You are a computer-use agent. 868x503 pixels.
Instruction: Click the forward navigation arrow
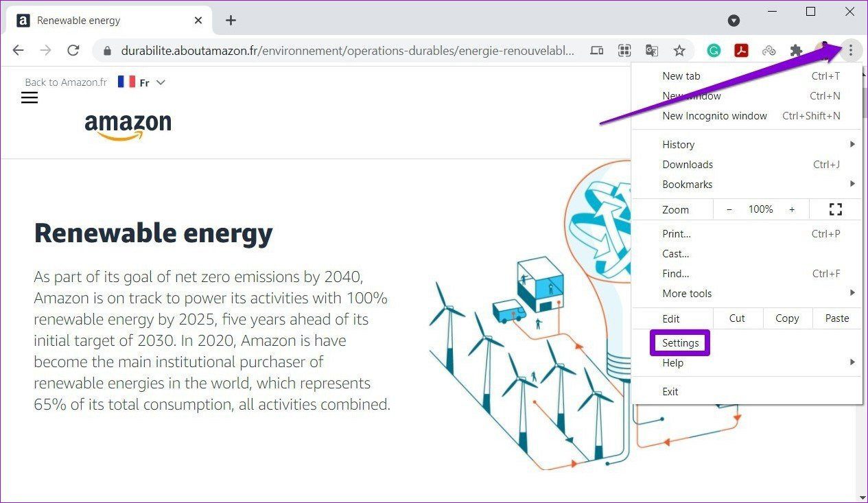(x=45, y=50)
